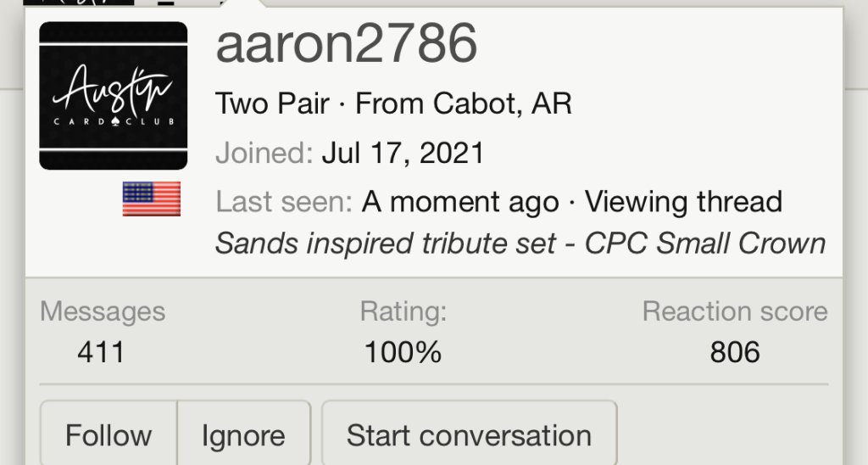Click the Jul 17, 2021 join date

[x=403, y=154]
